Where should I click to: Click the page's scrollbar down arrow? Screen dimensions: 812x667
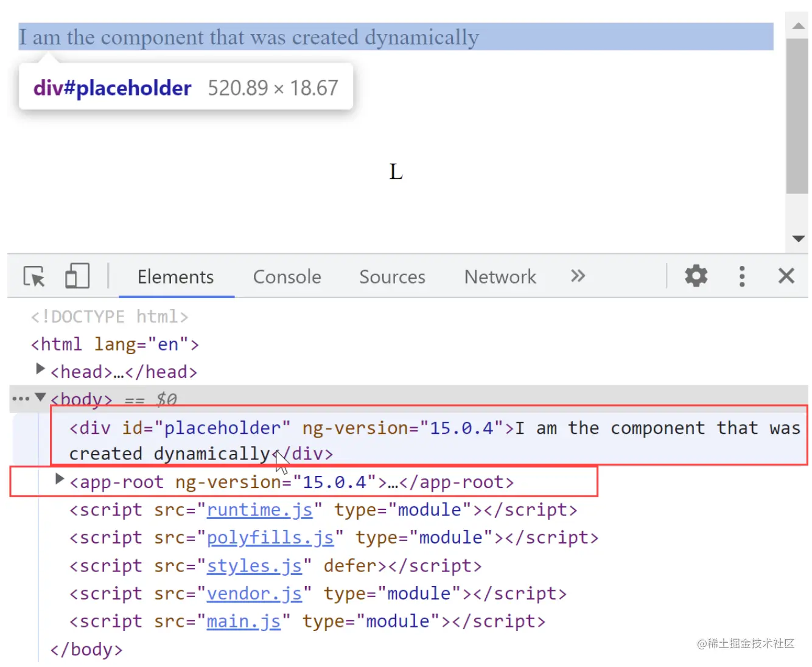[798, 239]
